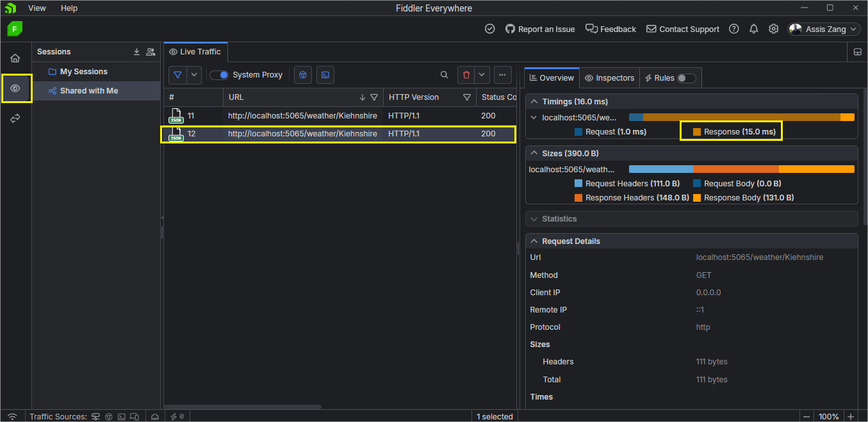868x422 pixels.
Task: Collapse the localhost:5065 timing row chevron
Action: click(x=534, y=117)
